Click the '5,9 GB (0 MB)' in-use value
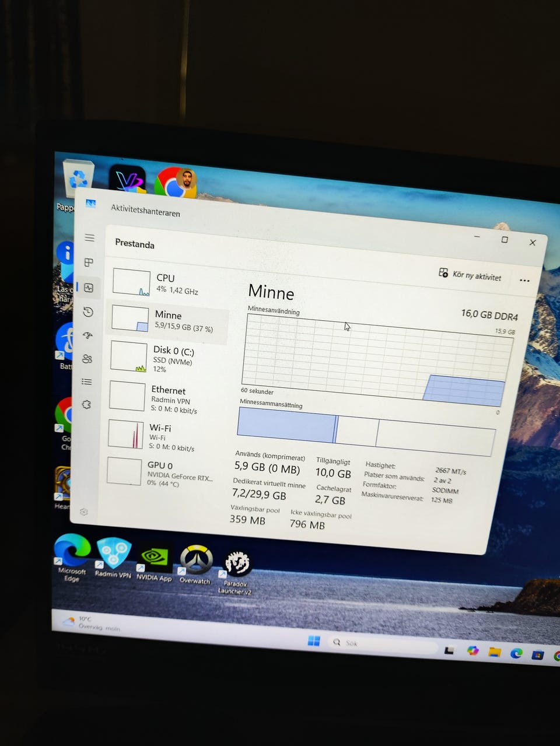This screenshot has width=560, height=746. coord(267,468)
